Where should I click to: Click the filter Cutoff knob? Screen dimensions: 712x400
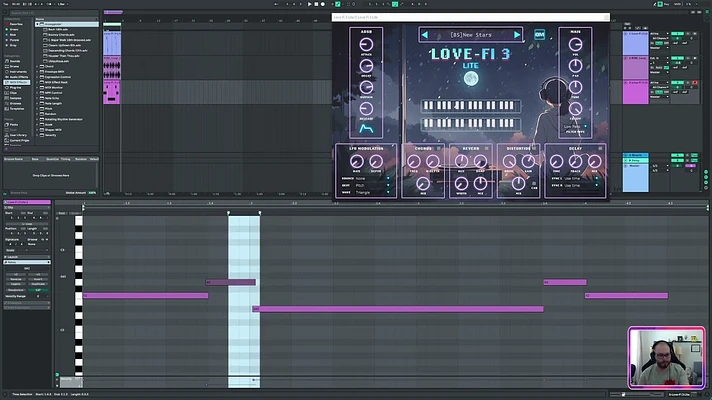click(575, 109)
